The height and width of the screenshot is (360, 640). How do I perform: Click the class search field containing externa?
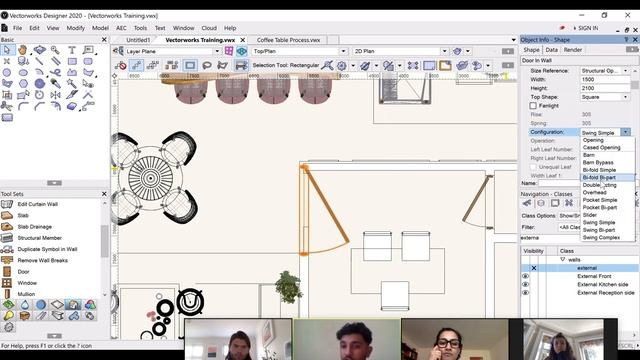pyautogui.click(x=550, y=238)
